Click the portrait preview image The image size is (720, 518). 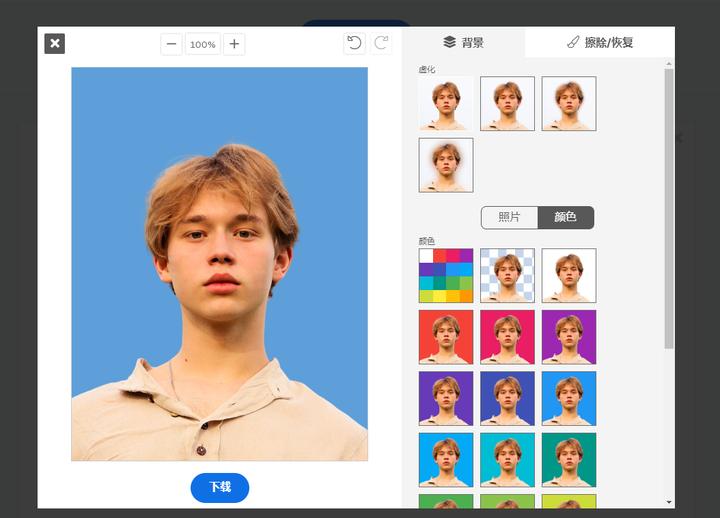[219, 264]
